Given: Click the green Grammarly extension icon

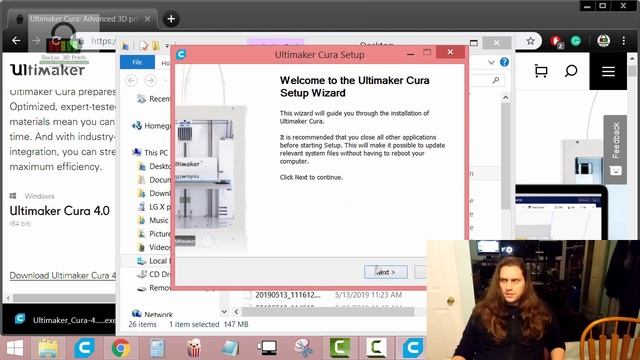Looking at the screenshot, I should click(x=576, y=41).
